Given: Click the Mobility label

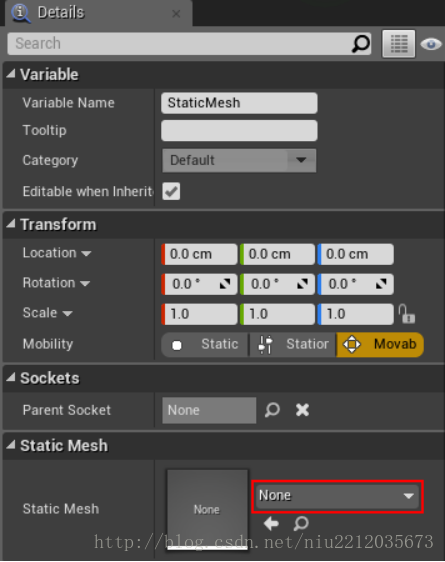Looking at the screenshot, I should [x=48, y=344].
